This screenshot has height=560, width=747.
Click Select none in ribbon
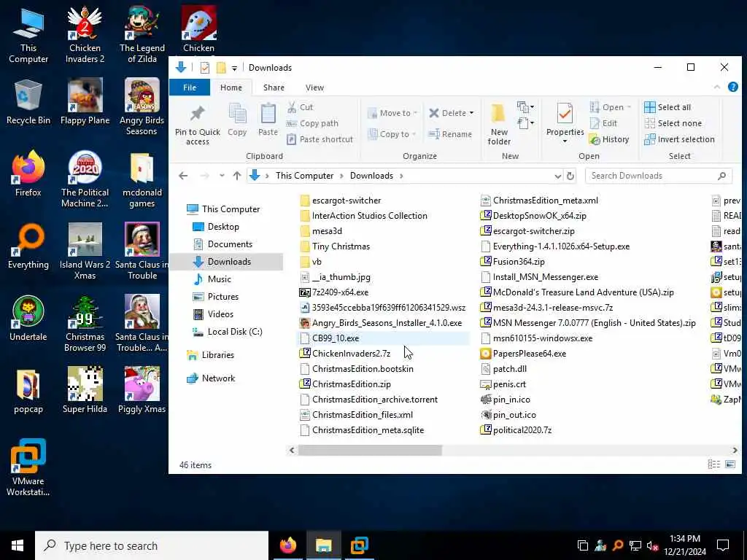[673, 123]
